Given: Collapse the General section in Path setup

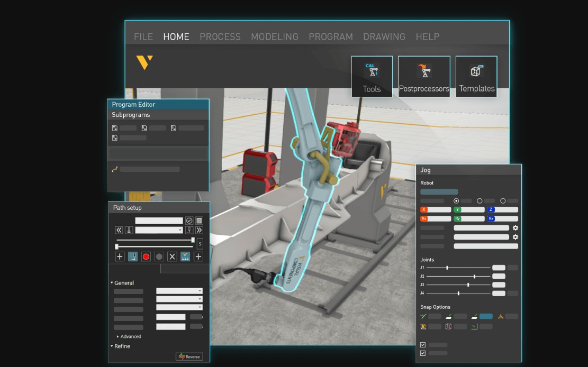Looking at the screenshot, I should [122, 282].
